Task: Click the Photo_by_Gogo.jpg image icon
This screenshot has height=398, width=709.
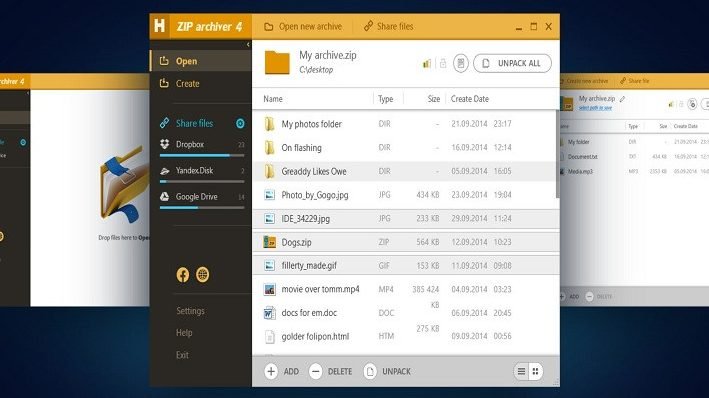Action: coord(269,195)
